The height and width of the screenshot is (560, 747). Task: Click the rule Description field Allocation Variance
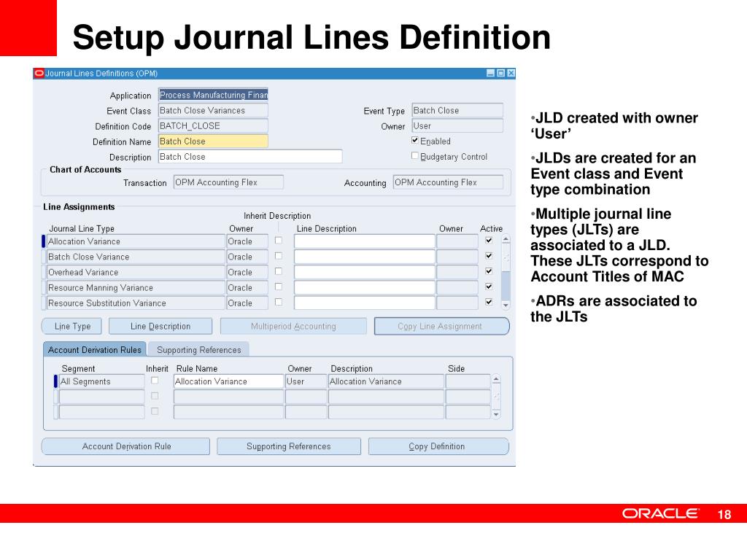point(386,381)
